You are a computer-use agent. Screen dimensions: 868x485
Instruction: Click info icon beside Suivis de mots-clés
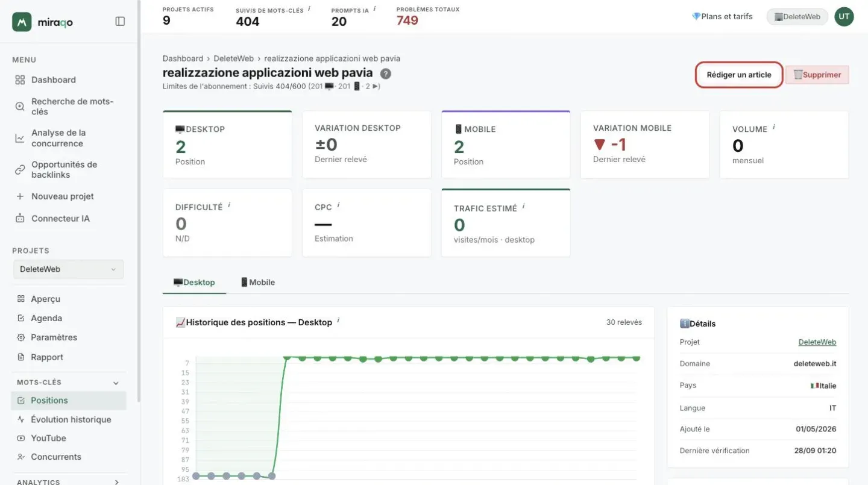click(x=309, y=8)
